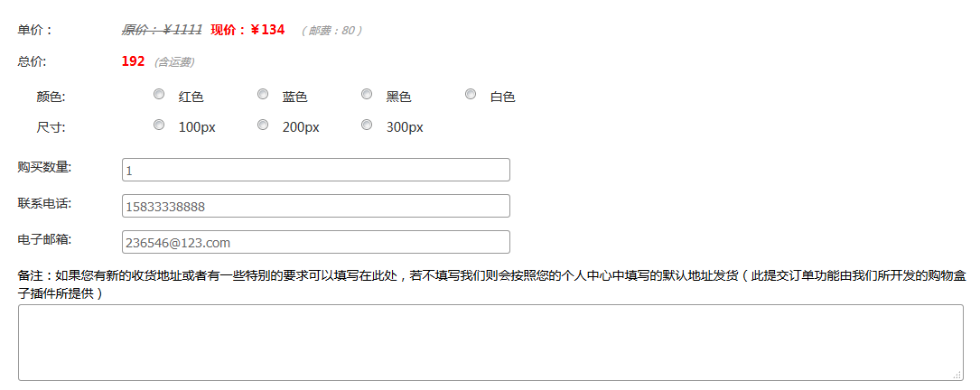Click the red 现价 ¥134 price
This screenshot has width=980, height=390.
tap(247, 30)
